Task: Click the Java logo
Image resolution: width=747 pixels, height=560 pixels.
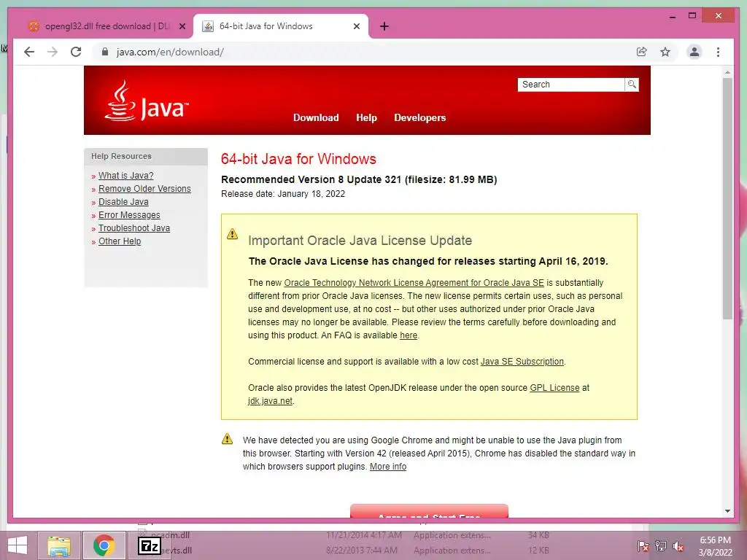Action: click(147, 101)
